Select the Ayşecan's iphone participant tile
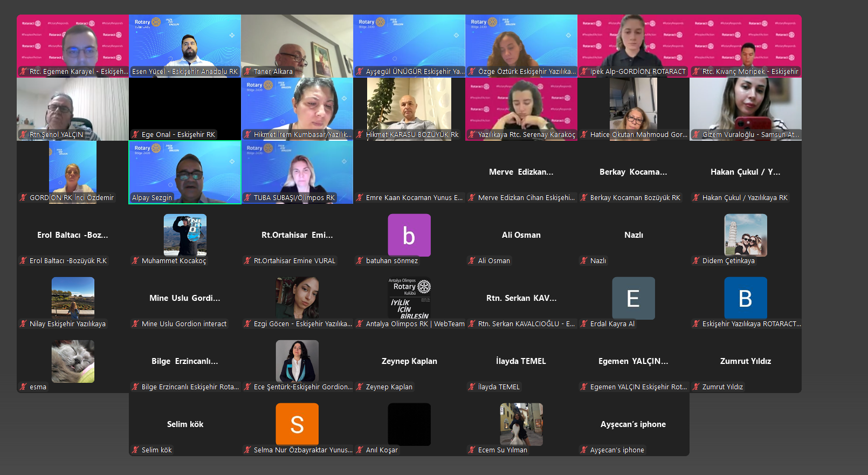This screenshot has width=868, height=475. tap(633, 424)
